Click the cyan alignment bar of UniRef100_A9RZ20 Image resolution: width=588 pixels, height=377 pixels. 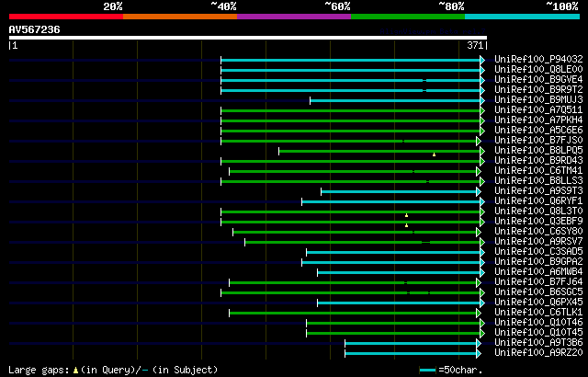(x=411, y=354)
